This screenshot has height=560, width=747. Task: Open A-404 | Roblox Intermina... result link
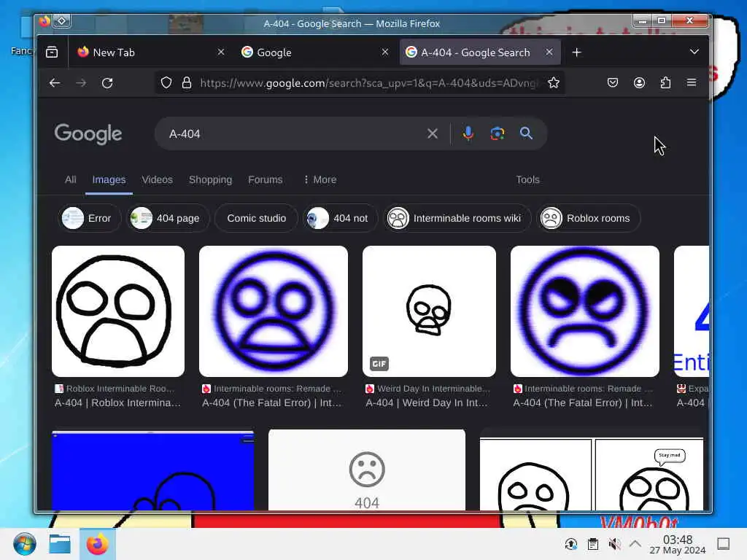coord(117,402)
